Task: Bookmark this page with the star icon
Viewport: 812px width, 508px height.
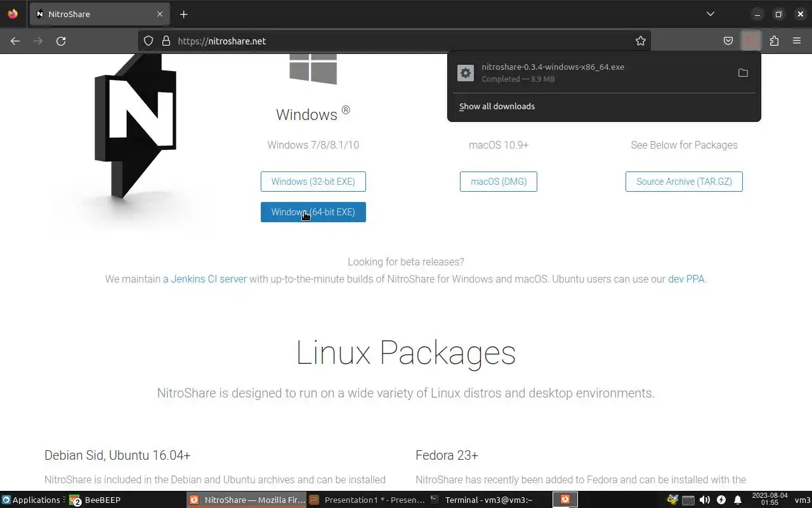Action: [x=641, y=41]
